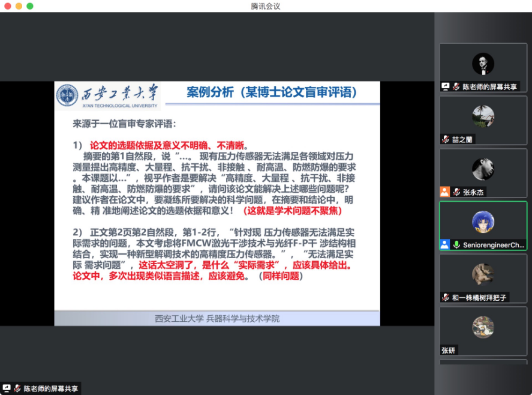Viewport: 532px width, 395px height.
Task: Click blue user badge on SeniorengineerCh tile
Action: (x=444, y=245)
